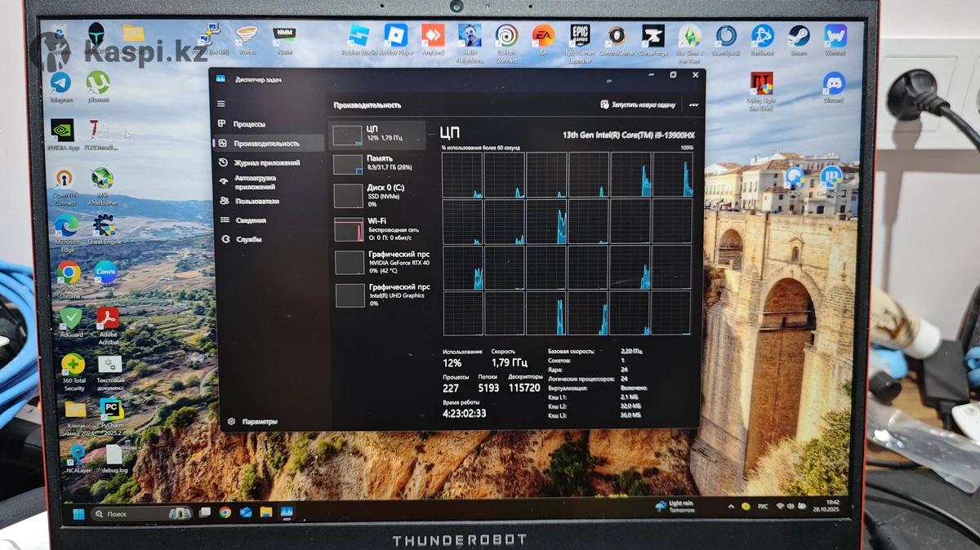Switch the РУС input language indicator
The image size is (980, 550).
[763, 507]
